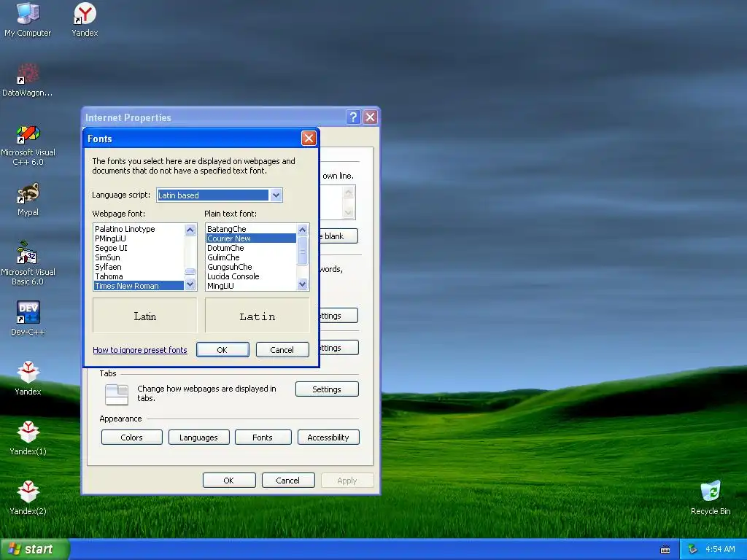Open Languages in Internet Properties Appearance

coord(198,437)
